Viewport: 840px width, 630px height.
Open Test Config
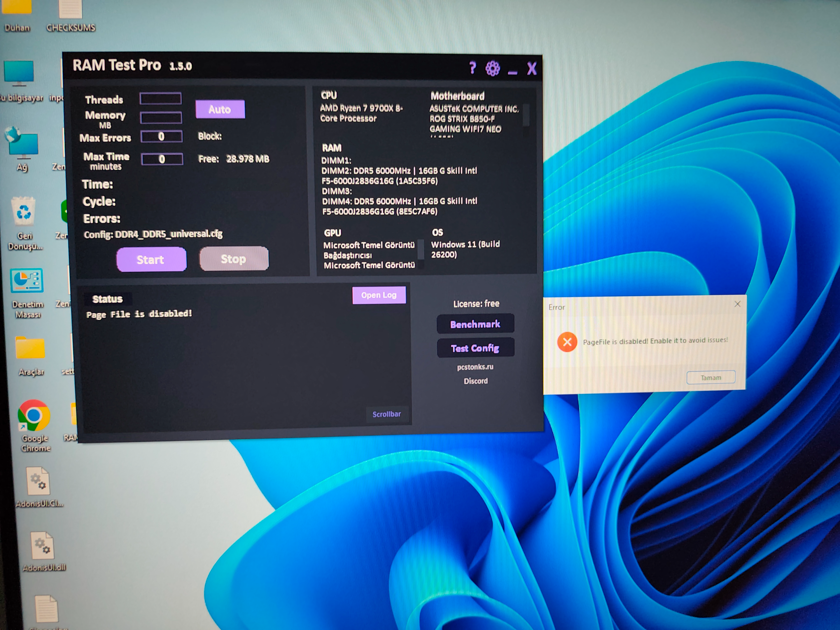(x=475, y=348)
